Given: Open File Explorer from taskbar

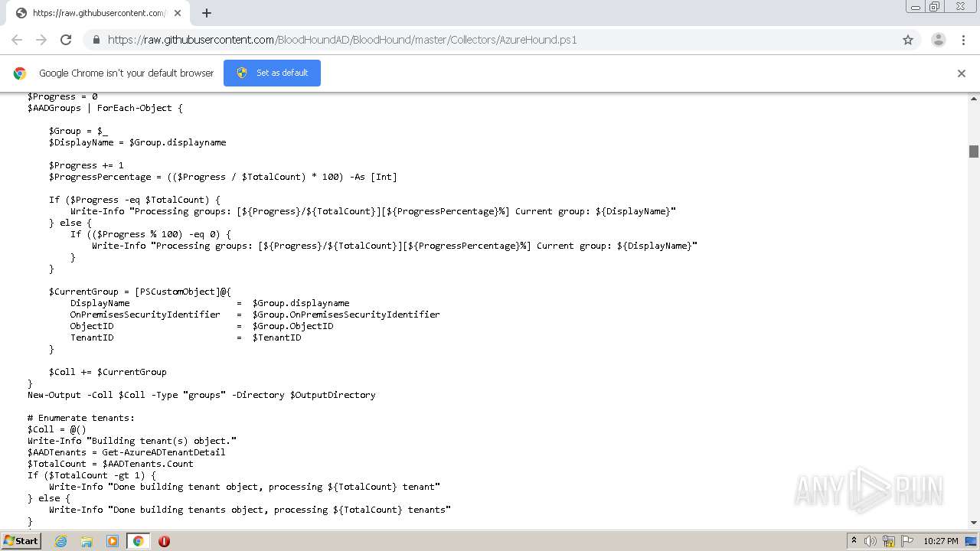Looking at the screenshot, I should [x=87, y=541].
